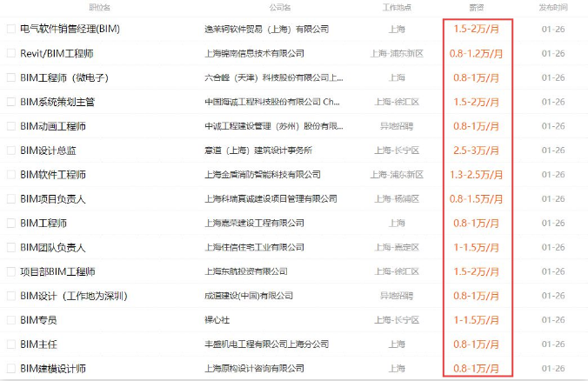Open BIM系统策划主管 position link
Viewport: 588px width, 381px height.
coord(57,102)
